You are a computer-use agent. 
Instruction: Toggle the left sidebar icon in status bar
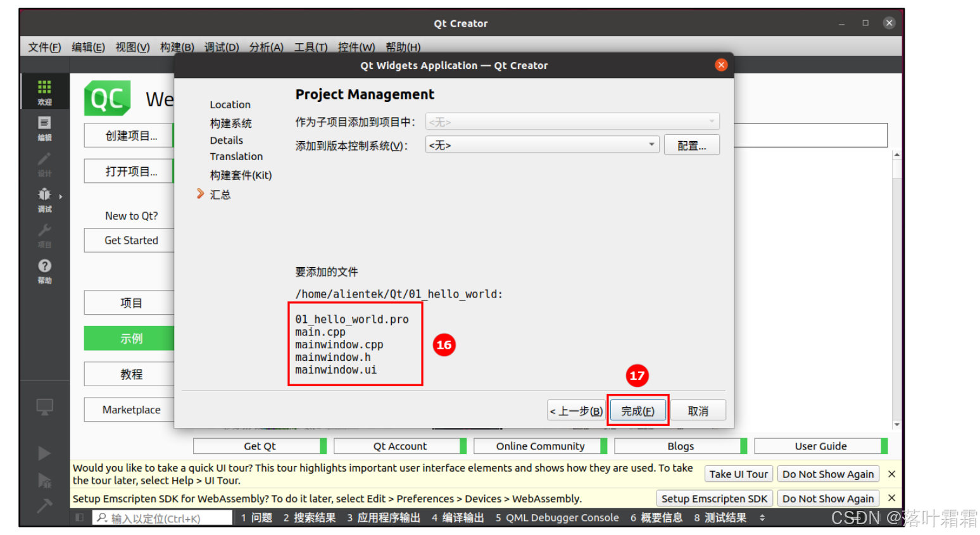tap(79, 518)
